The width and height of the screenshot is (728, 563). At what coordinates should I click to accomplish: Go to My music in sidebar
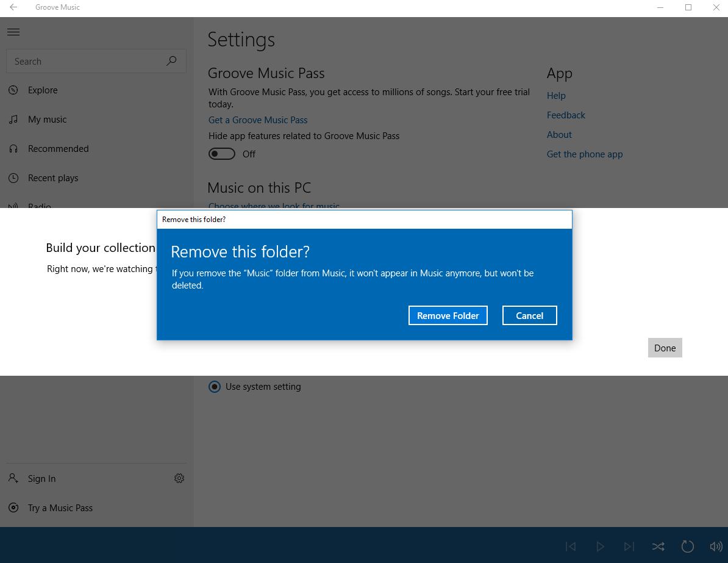pos(96,120)
